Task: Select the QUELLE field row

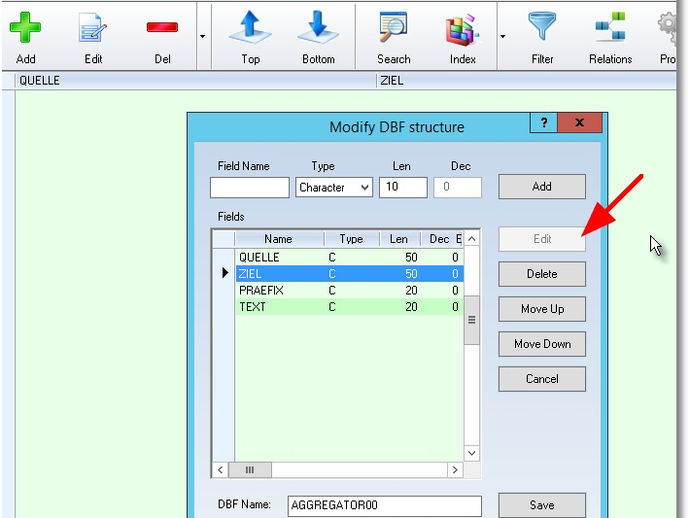Action: pyautogui.click(x=349, y=257)
